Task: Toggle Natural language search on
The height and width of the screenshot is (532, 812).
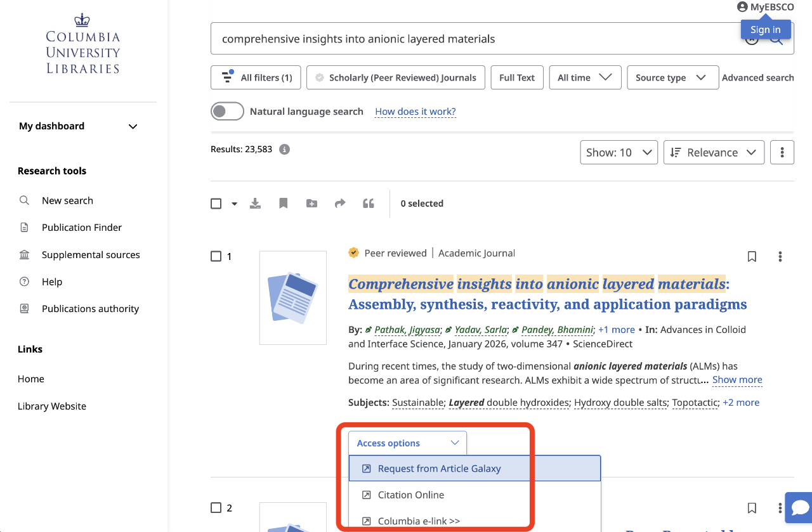Action: point(227,110)
